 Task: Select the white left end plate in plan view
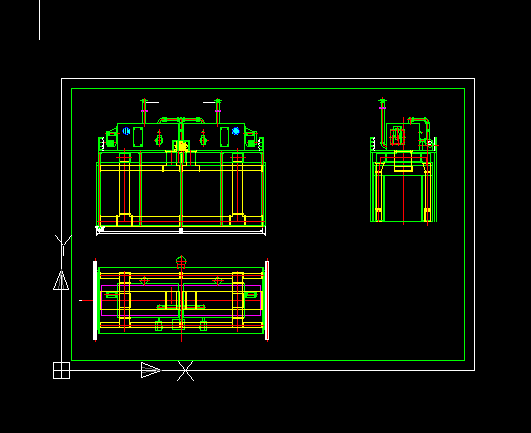tap(95, 300)
